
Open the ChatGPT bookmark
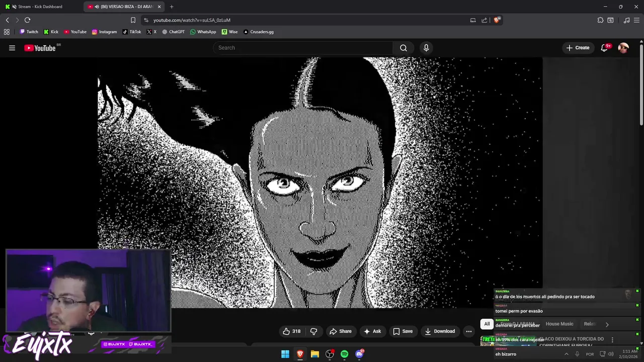coord(173,32)
